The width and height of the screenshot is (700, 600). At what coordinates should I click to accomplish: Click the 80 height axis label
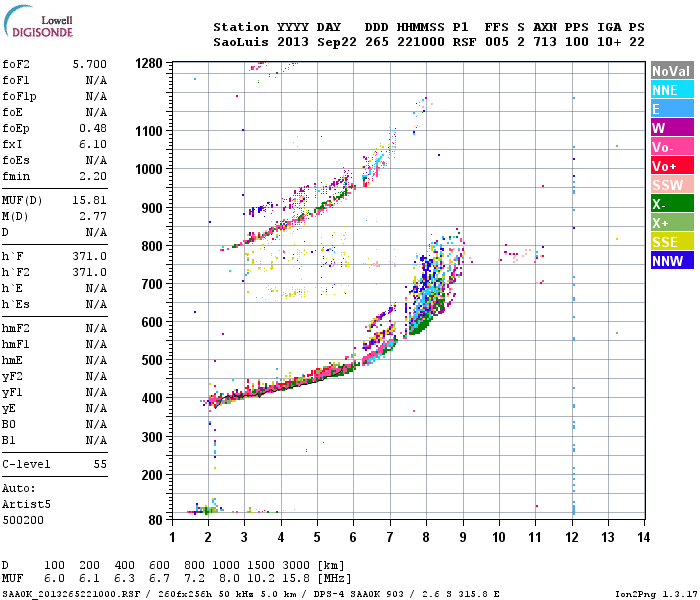pyautogui.click(x=155, y=520)
